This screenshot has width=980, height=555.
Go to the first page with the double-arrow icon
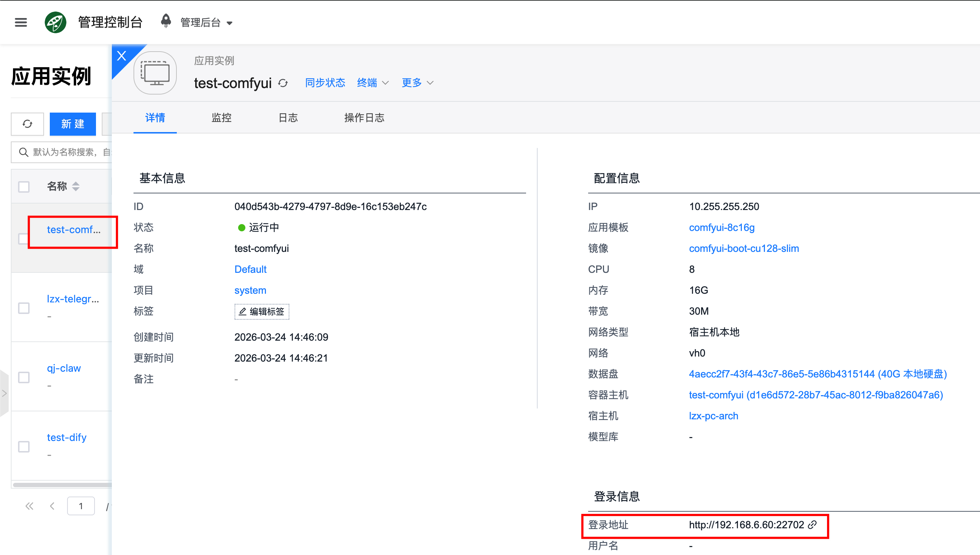click(29, 506)
